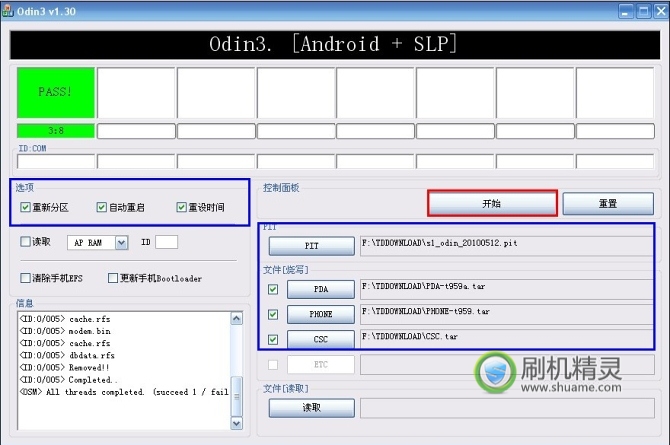Click the PDA file button
Screen dimensions: 670x445
pyautogui.click(x=320, y=290)
